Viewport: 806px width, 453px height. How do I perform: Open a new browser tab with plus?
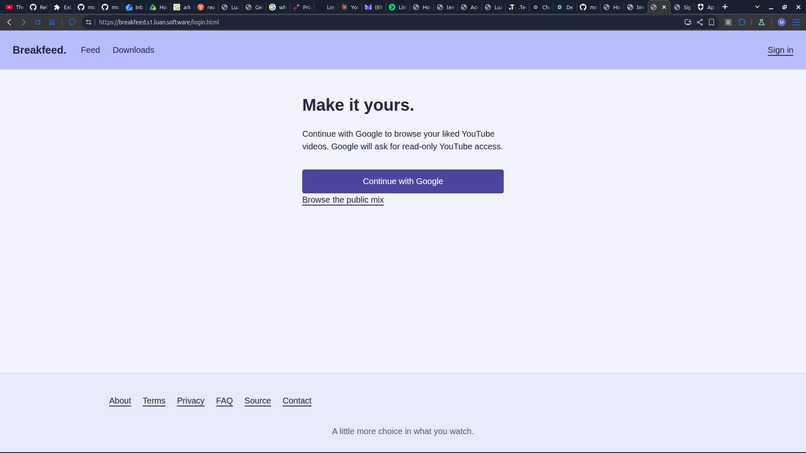click(x=725, y=7)
